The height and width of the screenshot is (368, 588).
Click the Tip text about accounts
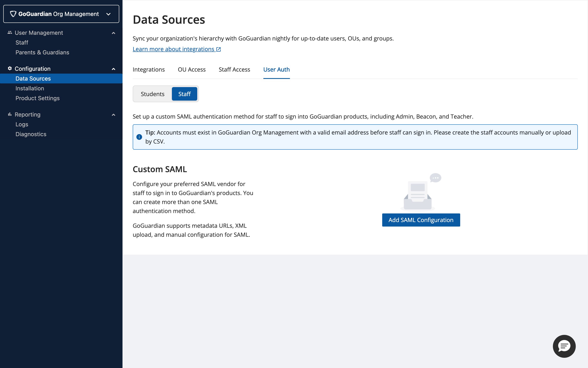[358, 137]
